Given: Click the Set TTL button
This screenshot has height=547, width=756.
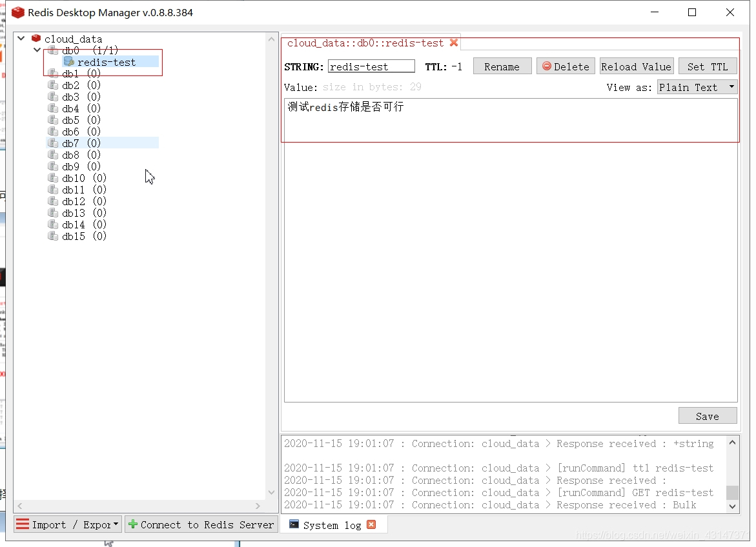Looking at the screenshot, I should tap(708, 66).
